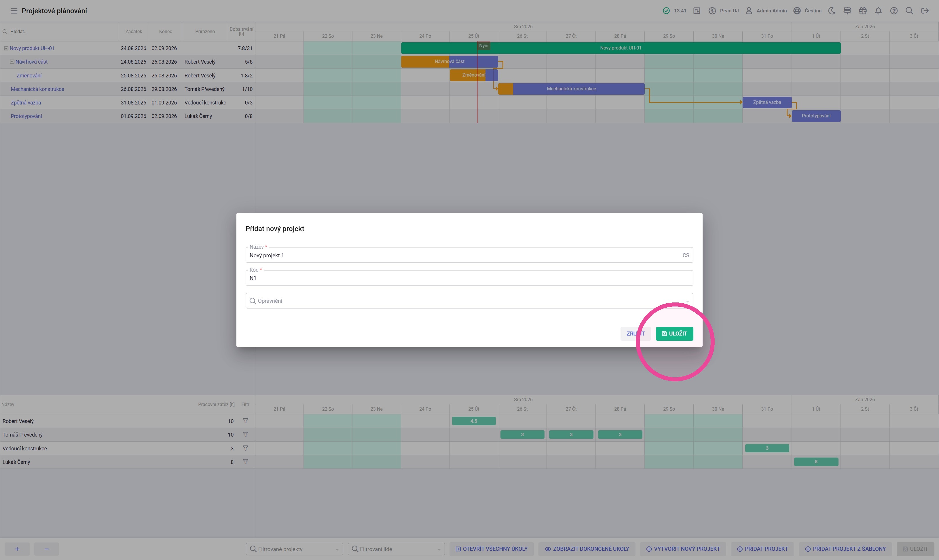
Task: Open the hamburger navigation menu
Action: (14, 11)
